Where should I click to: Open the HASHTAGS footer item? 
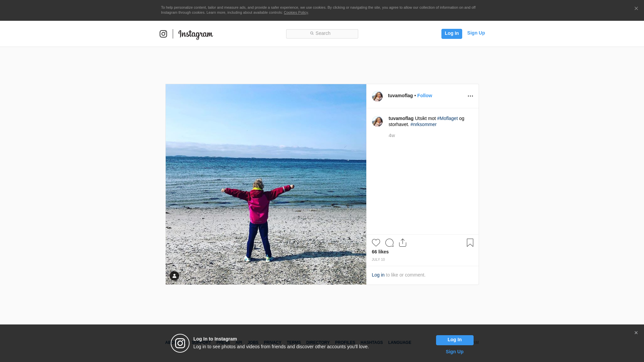(371, 343)
